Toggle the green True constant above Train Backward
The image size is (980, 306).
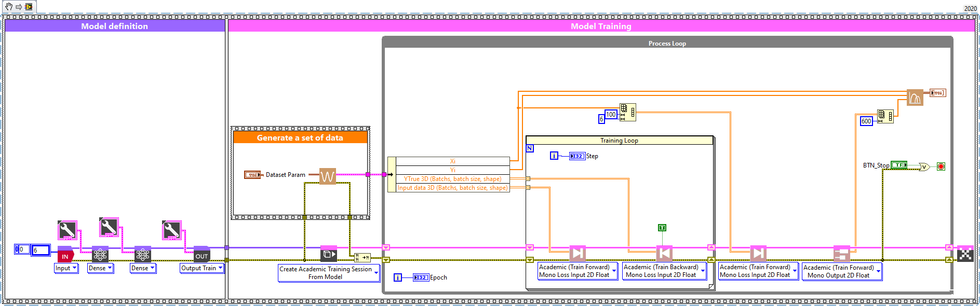[662, 228]
